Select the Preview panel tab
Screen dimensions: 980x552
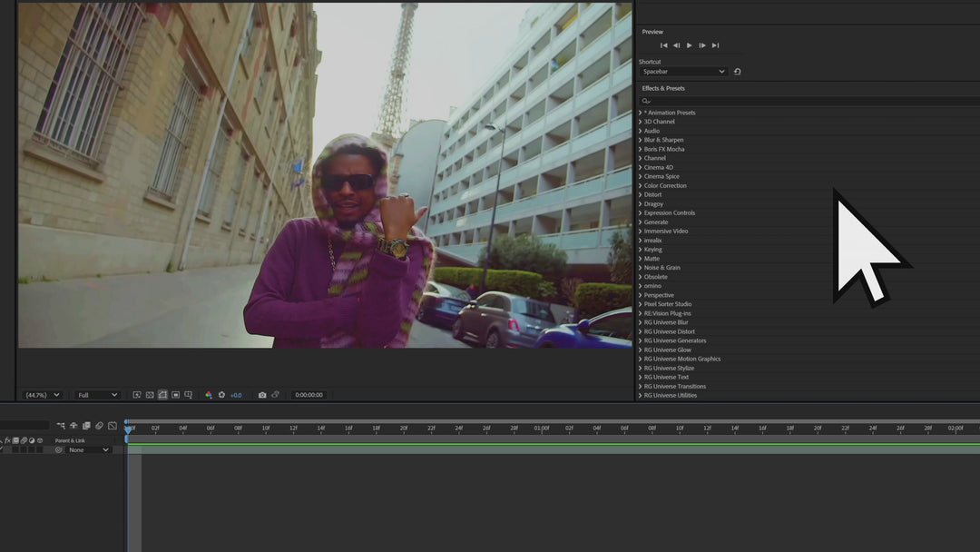coord(652,32)
